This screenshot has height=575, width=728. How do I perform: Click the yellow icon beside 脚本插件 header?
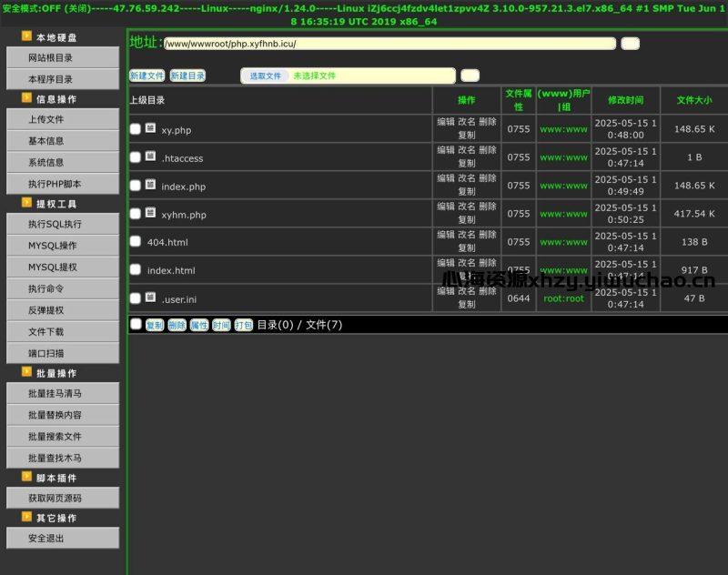[27, 478]
